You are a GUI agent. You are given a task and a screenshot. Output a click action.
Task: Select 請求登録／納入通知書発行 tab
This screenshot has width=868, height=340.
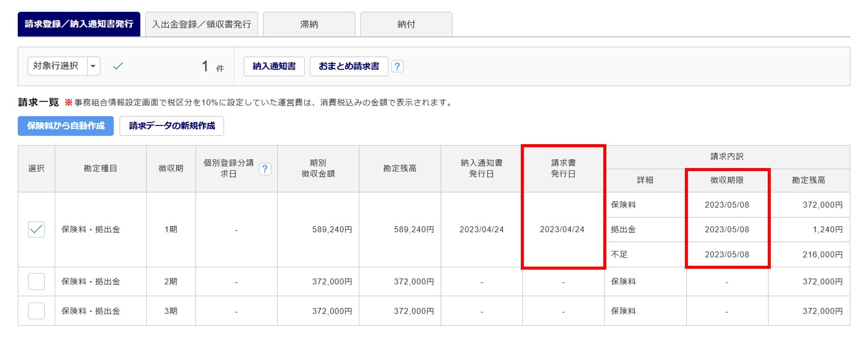point(79,24)
